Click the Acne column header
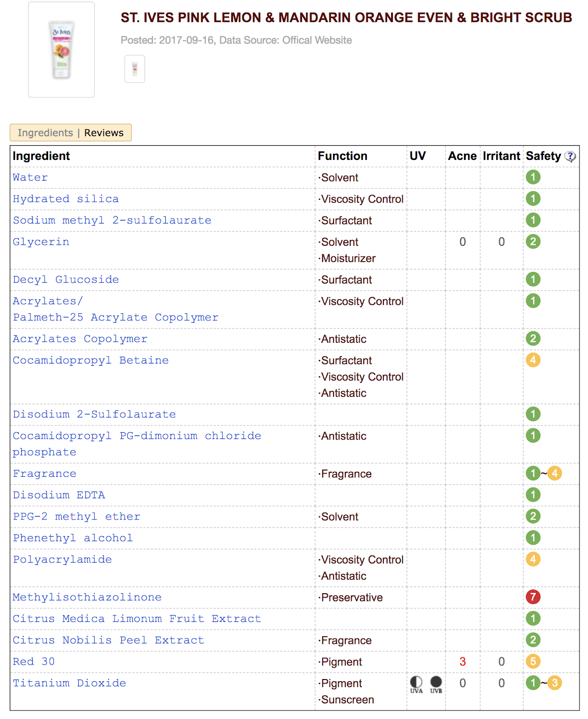Image resolution: width=588 pixels, height=719 pixels. [x=462, y=156]
